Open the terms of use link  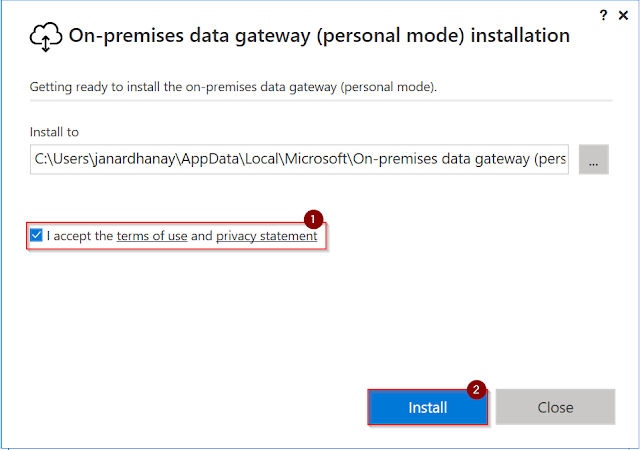point(152,236)
